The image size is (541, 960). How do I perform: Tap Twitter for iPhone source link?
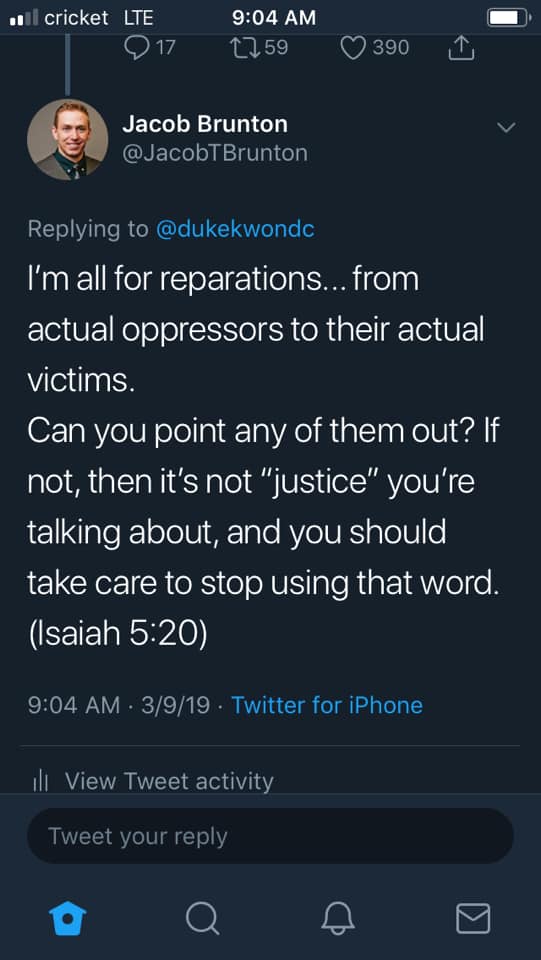[x=327, y=705]
